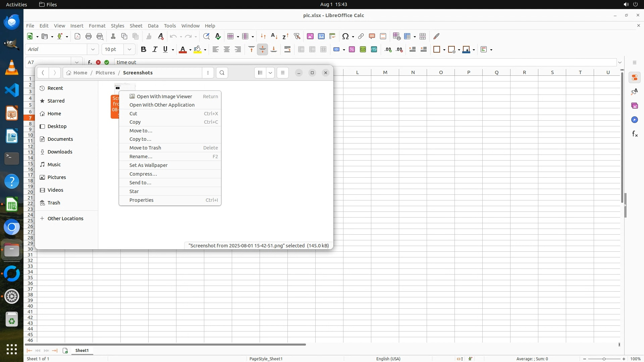Toggle Bold formatting
Image resolution: width=644 pixels, height=362 pixels.
(144, 49)
